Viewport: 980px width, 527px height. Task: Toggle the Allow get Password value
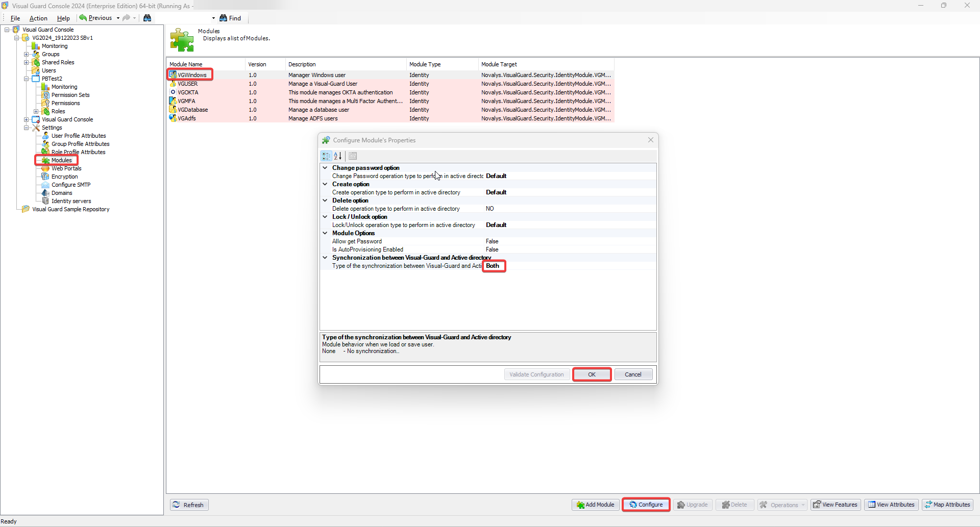click(x=492, y=241)
